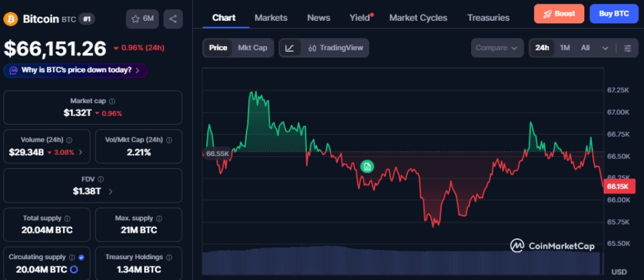The width and height of the screenshot is (644, 280).
Task: Switch to the Treasuries tab
Action: [x=488, y=18]
